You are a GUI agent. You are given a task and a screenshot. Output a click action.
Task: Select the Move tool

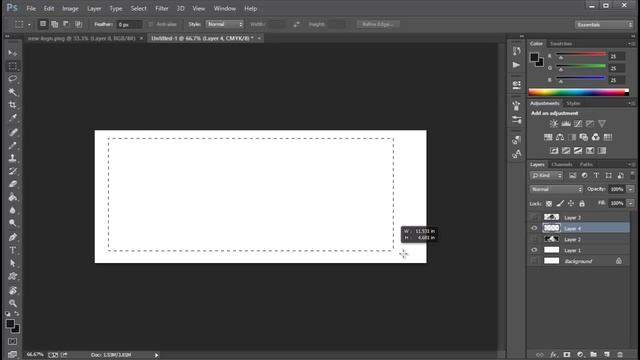tap(13, 53)
